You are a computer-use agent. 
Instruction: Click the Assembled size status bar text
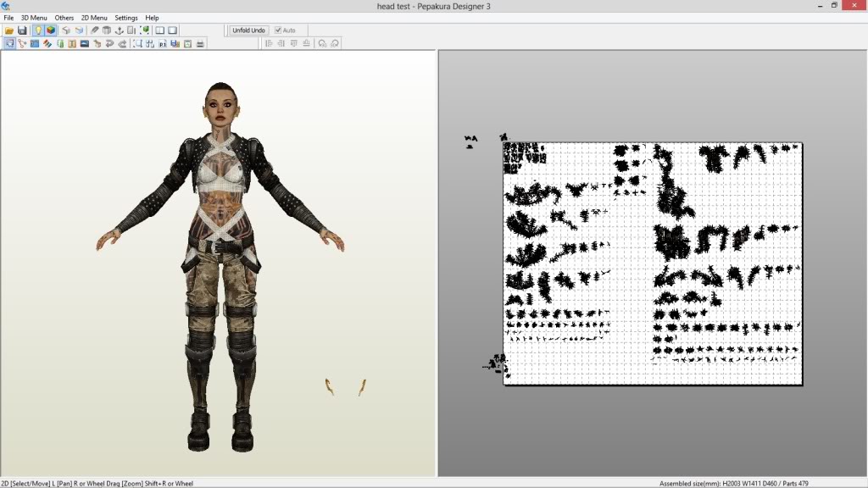(734, 484)
